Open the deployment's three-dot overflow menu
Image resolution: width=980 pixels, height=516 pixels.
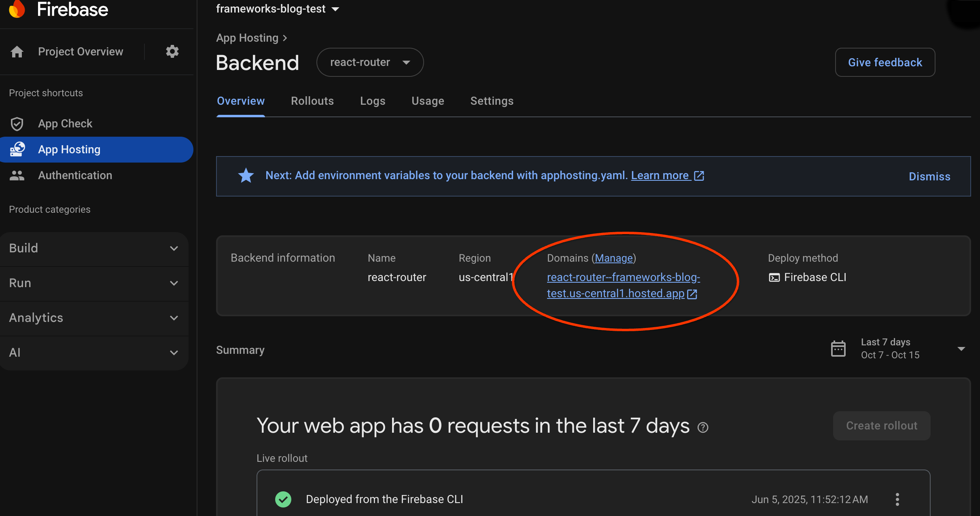897,499
